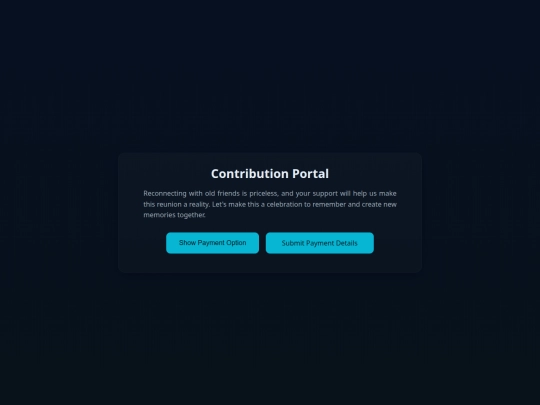Click the "Payment Details" label on the button
The width and height of the screenshot is (540, 405).
pos(332,243)
